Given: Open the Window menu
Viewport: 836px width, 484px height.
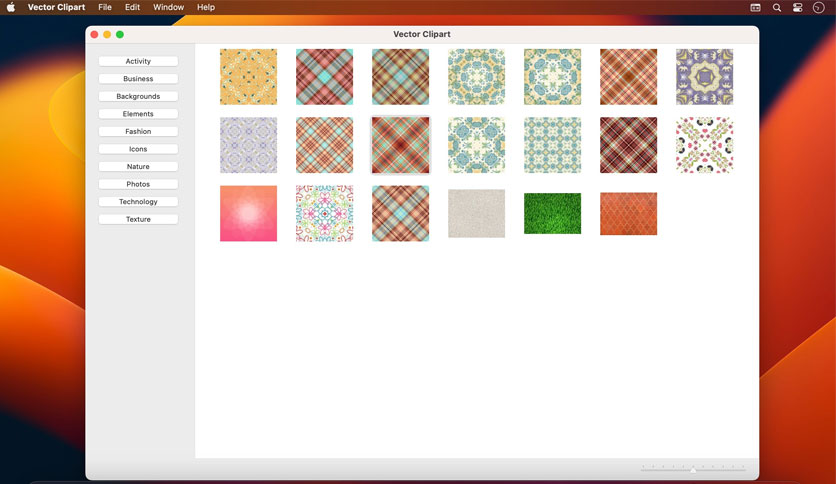Looking at the screenshot, I should click(168, 7).
